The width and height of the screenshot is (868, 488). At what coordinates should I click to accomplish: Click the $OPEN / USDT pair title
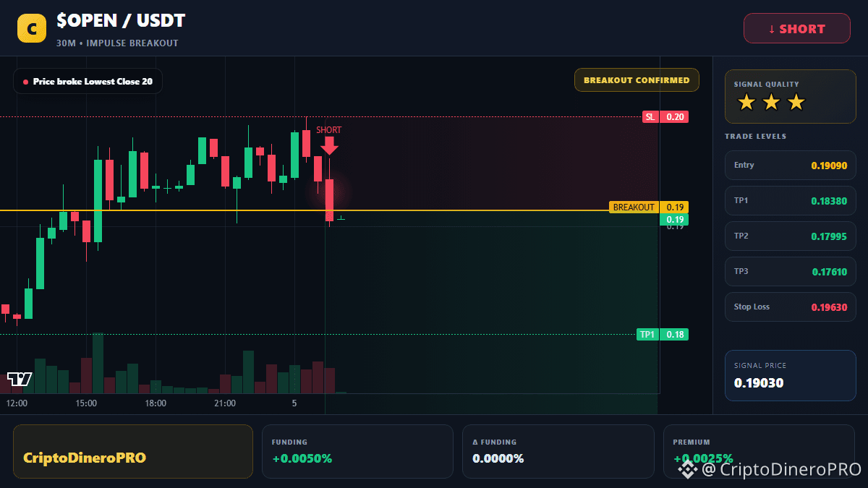coord(121,21)
